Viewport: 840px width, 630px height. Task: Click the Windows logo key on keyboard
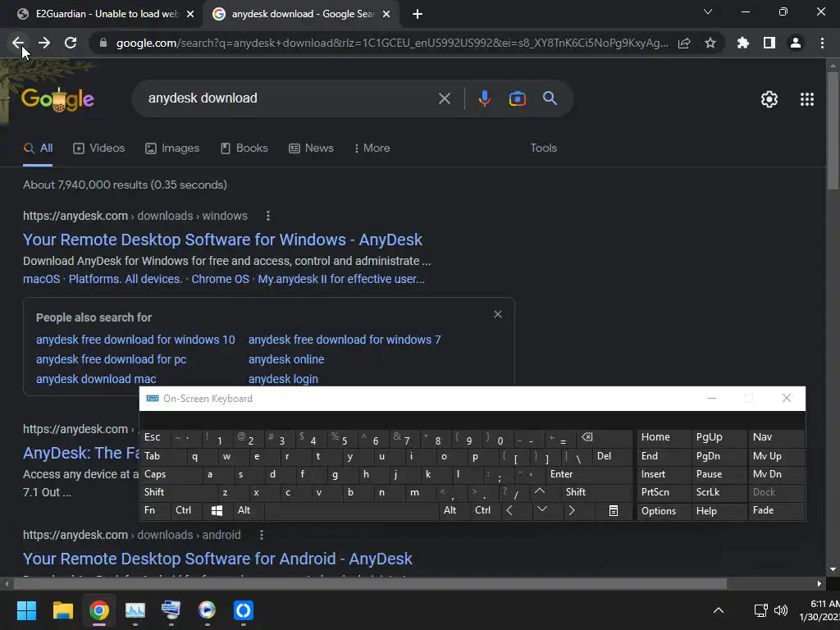217,510
